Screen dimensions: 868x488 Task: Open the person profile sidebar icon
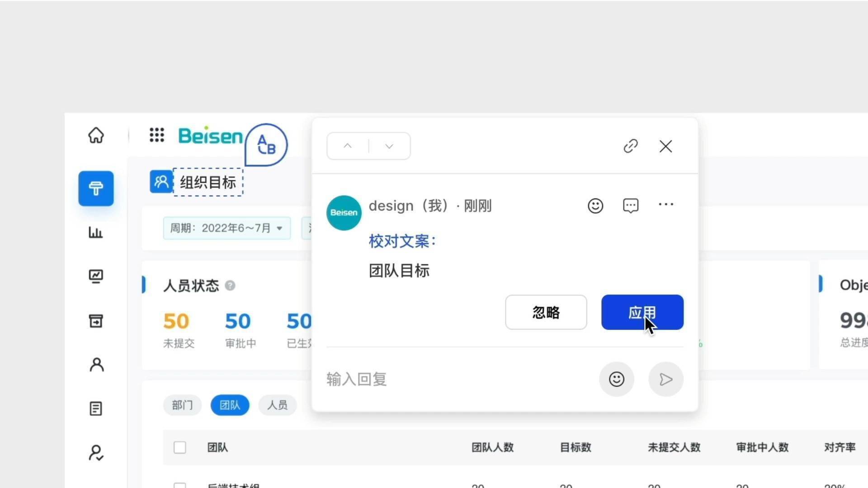click(x=96, y=365)
